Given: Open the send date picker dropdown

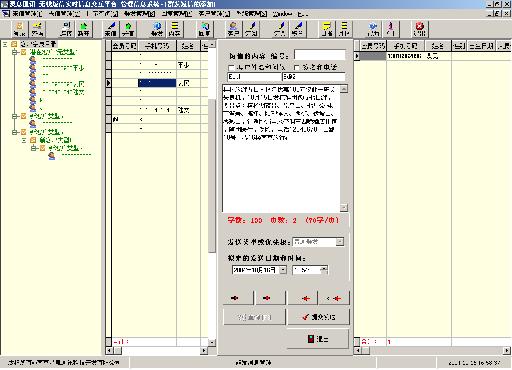Looking at the screenshot, I should pos(283,270).
